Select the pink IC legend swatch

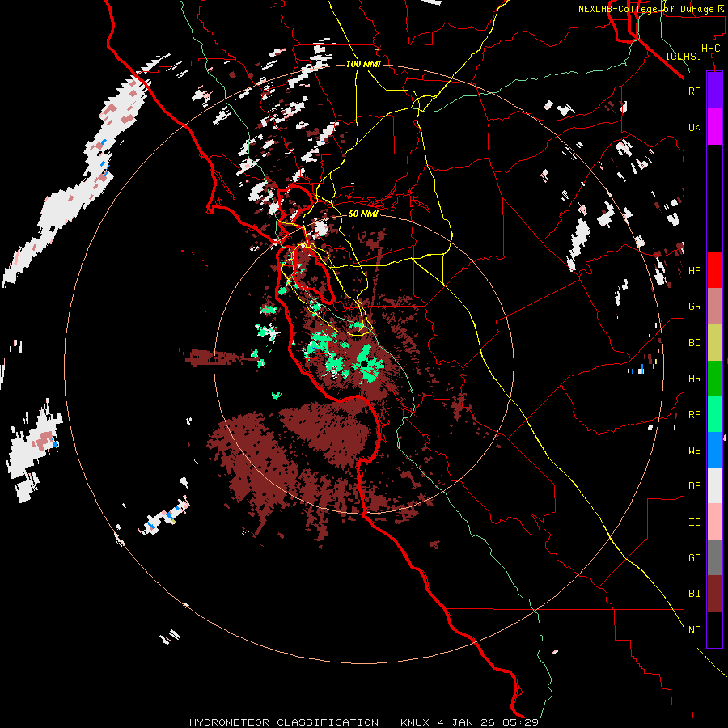714,522
